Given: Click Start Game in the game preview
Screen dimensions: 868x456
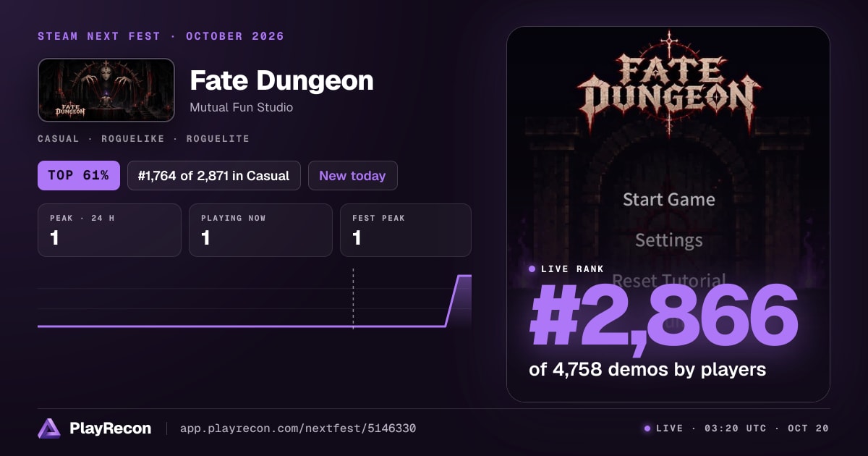Looking at the screenshot, I should pyautogui.click(x=668, y=199).
